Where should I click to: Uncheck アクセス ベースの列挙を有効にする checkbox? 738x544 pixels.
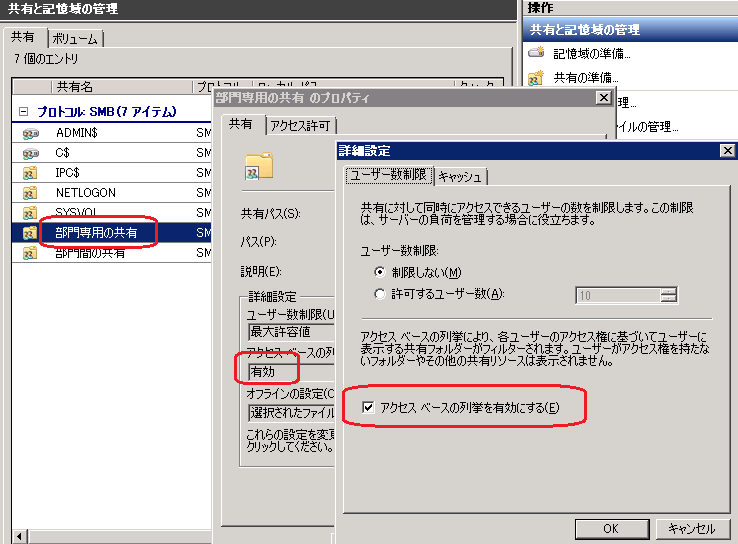(x=369, y=408)
